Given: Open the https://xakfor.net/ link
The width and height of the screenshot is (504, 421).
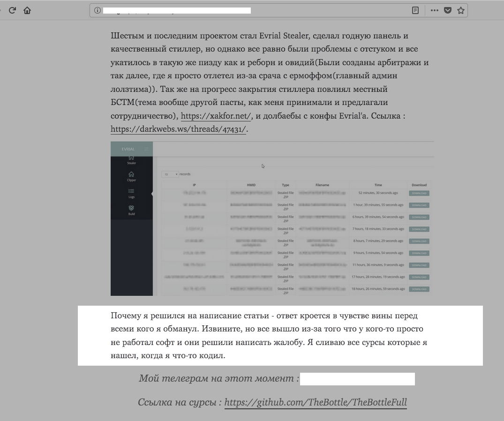Looking at the screenshot, I should pos(216,116).
